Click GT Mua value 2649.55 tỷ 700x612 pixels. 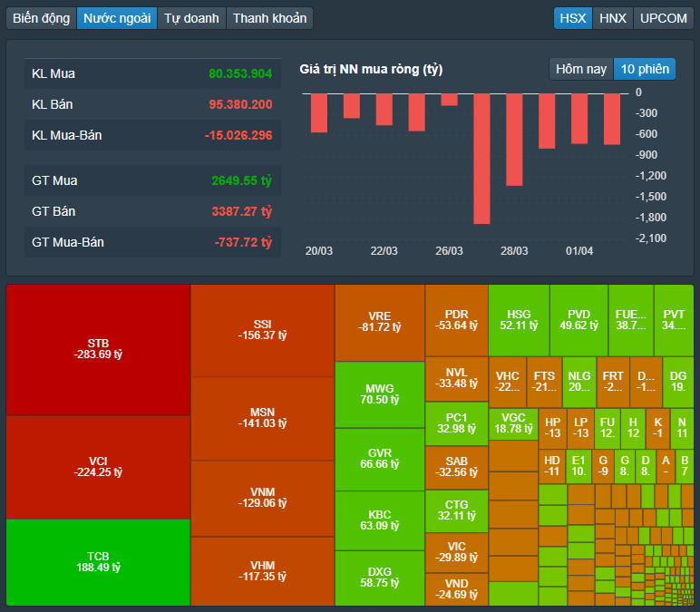(x=241, y=180)
